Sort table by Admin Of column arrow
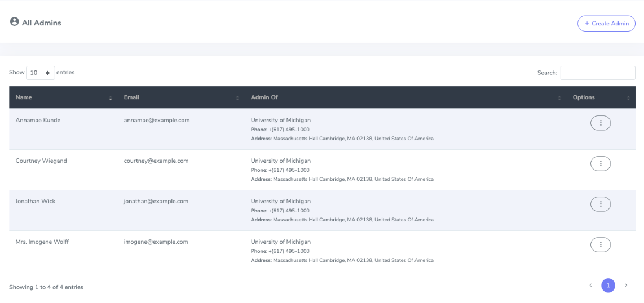The height and width of the screenshot is (303, 644). coord(559,98)
